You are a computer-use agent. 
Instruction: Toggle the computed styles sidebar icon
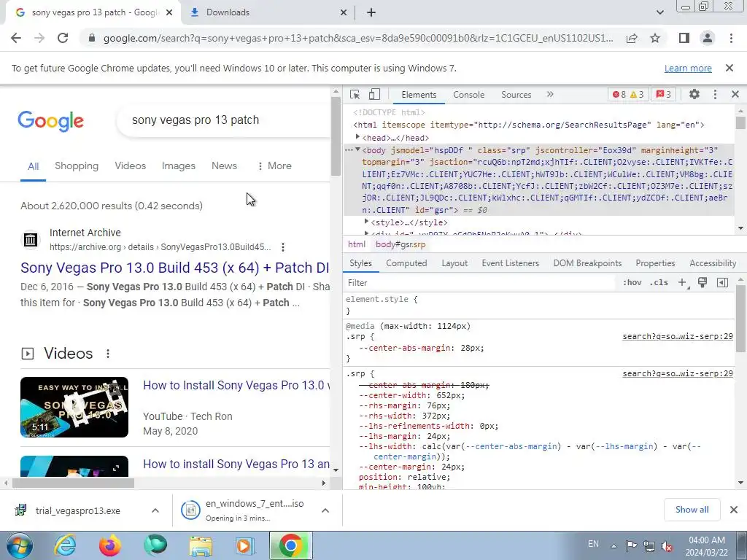[722, 282]
